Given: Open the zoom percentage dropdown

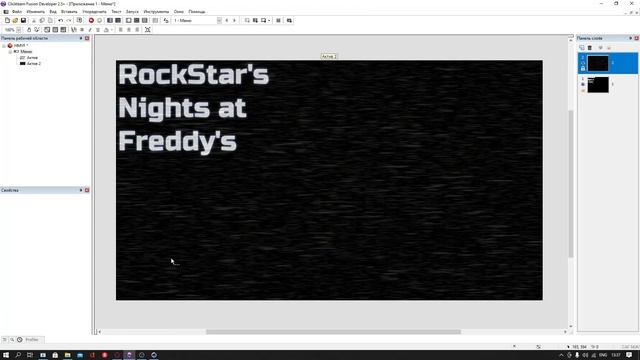Looking at the screenshot, I should (18, 30).
